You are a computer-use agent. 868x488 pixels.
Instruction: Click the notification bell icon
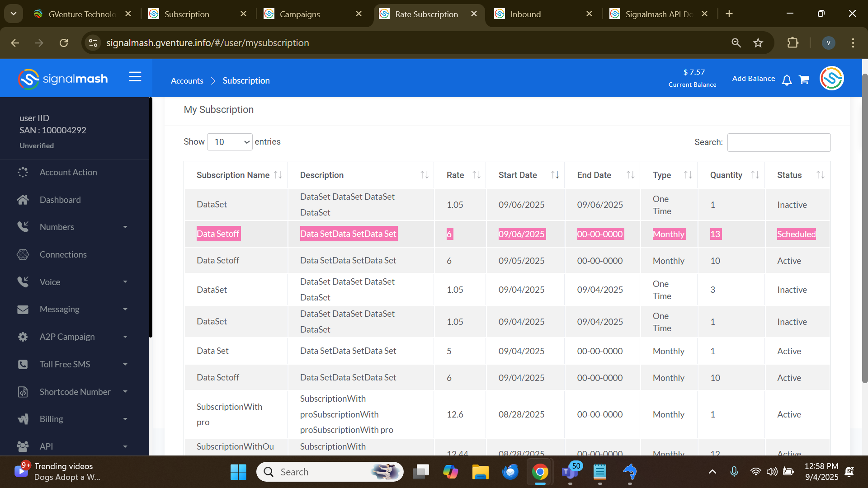pyautogui.click(x=787, y=80)
